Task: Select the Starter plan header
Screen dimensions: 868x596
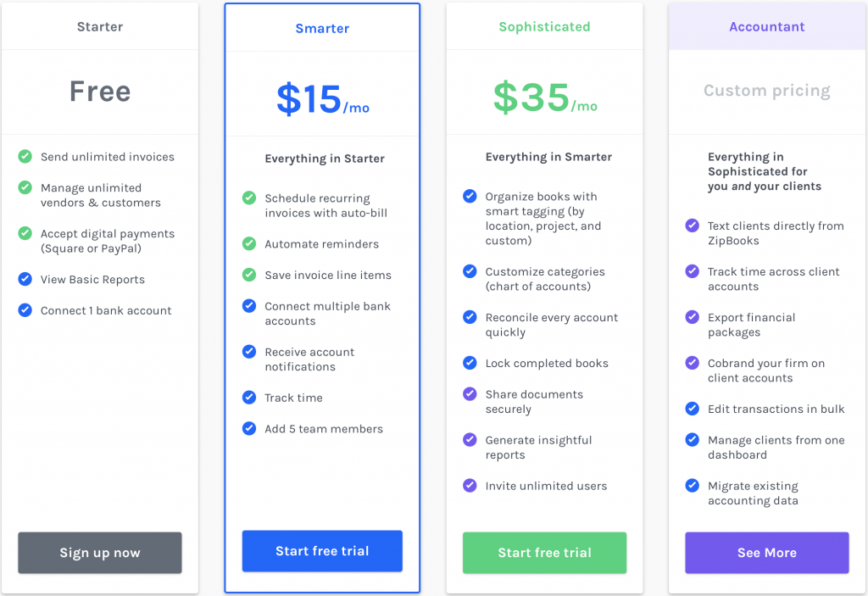Action: tap(100, 26)
